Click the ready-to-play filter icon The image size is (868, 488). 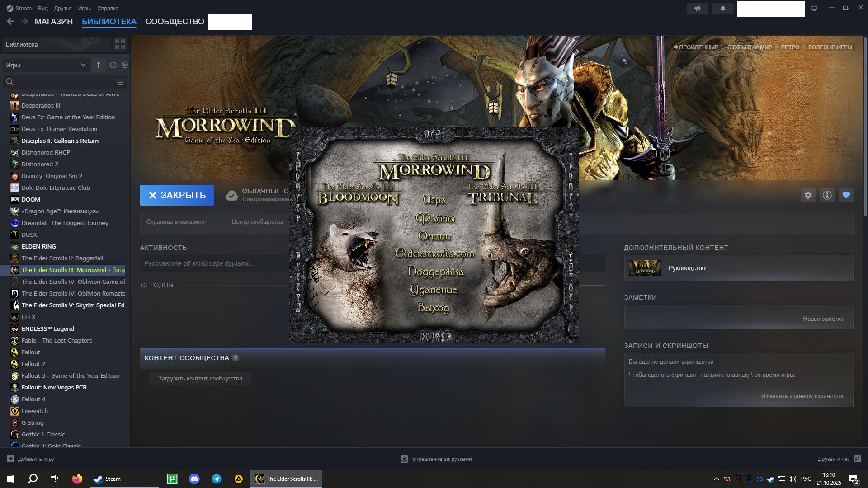(125, 65)
